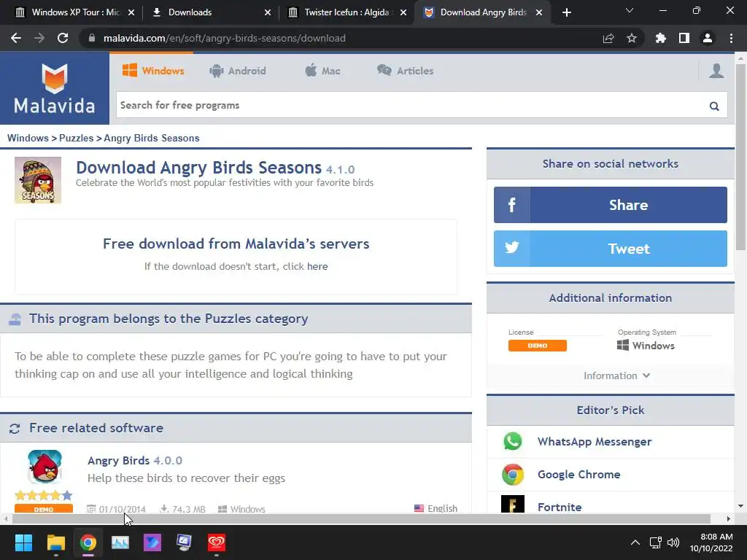Expand the Information section
Image resolution: width=747 pixels, height=560 pixels.
click(616, 376)
